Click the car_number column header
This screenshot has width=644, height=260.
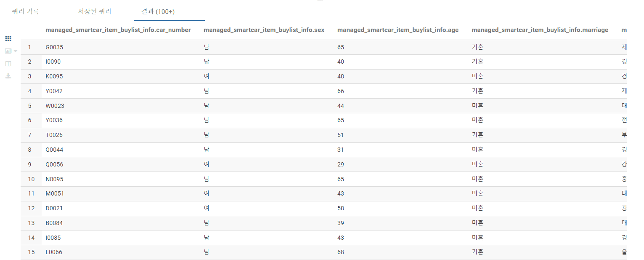point(118,30)
